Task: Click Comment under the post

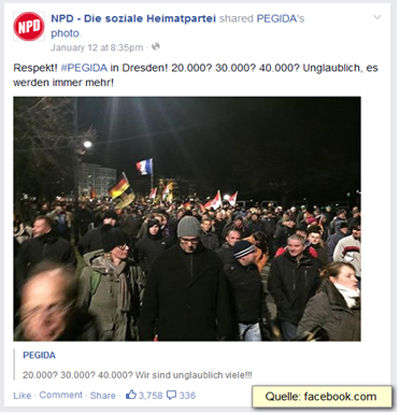Action: point(61,395)
